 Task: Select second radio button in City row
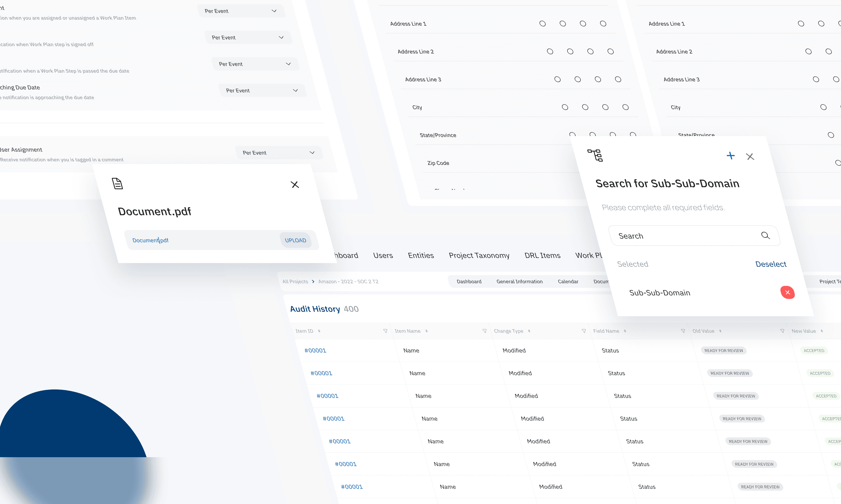tap(585, 107)
